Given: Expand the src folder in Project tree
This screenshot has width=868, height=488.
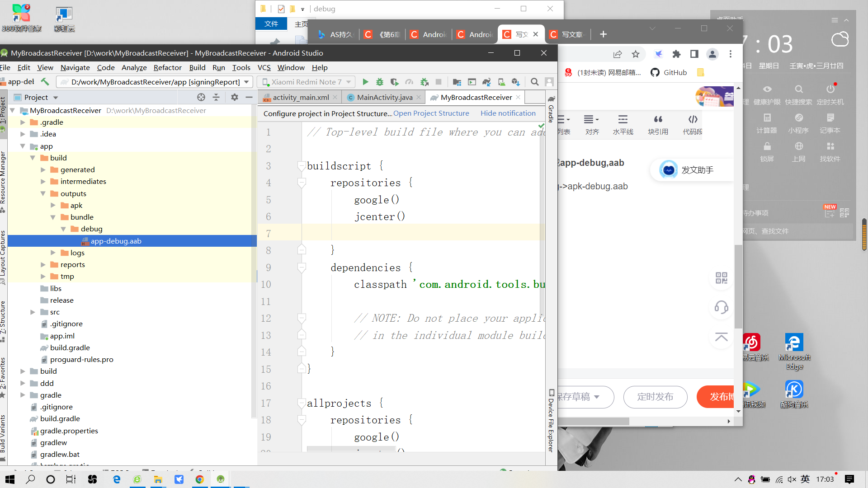Looking at the screenshot, I should click(32, 312).
